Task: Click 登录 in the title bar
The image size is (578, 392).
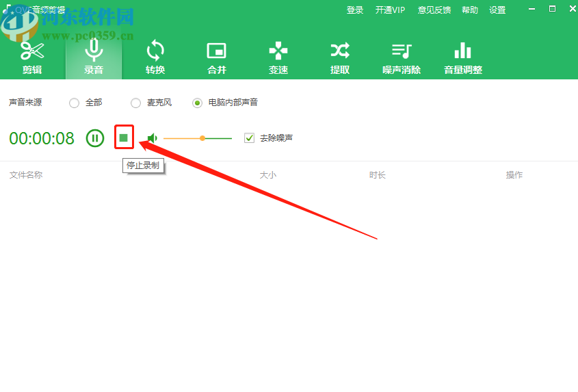Action: 355,10
